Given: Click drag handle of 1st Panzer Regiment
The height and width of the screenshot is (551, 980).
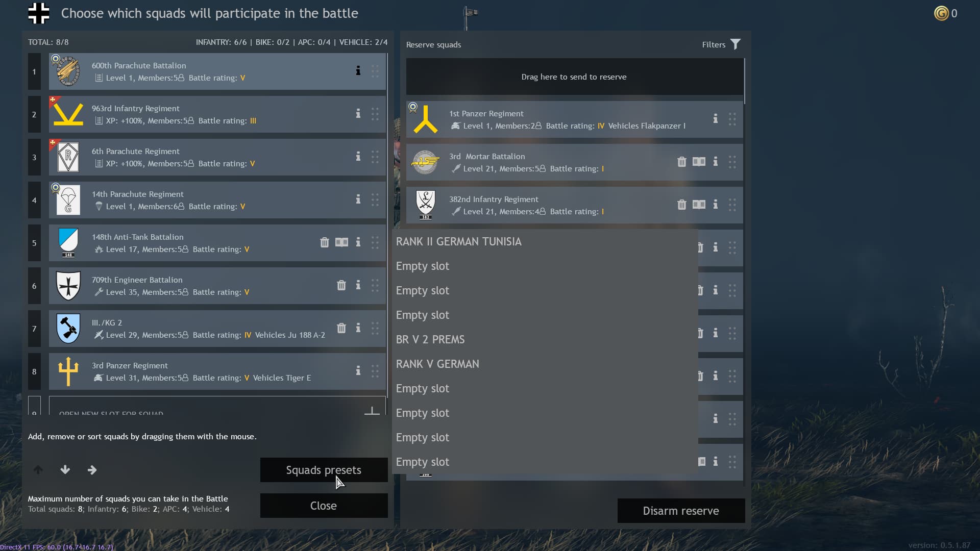Looking at the screenshot, I should coord(732,119).
